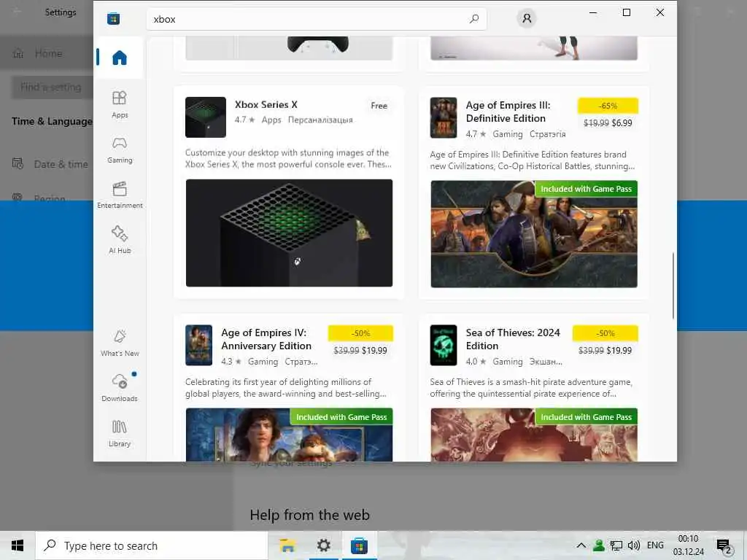
Task: Click Sea of Thieves skull icon
Action: coord(443,345)
